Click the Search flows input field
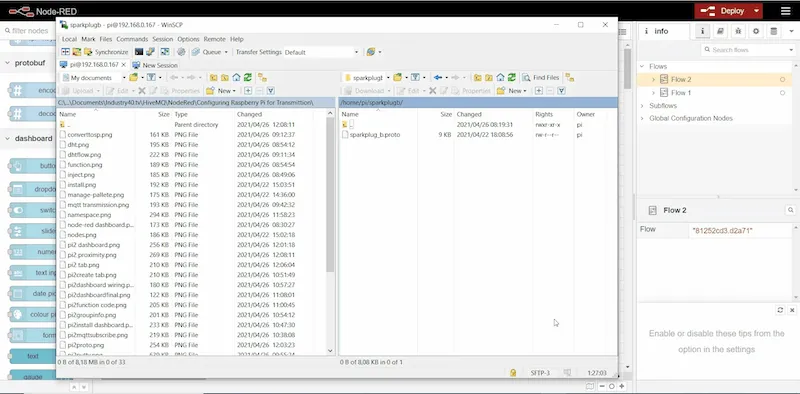800x394 pixels. 748,50
